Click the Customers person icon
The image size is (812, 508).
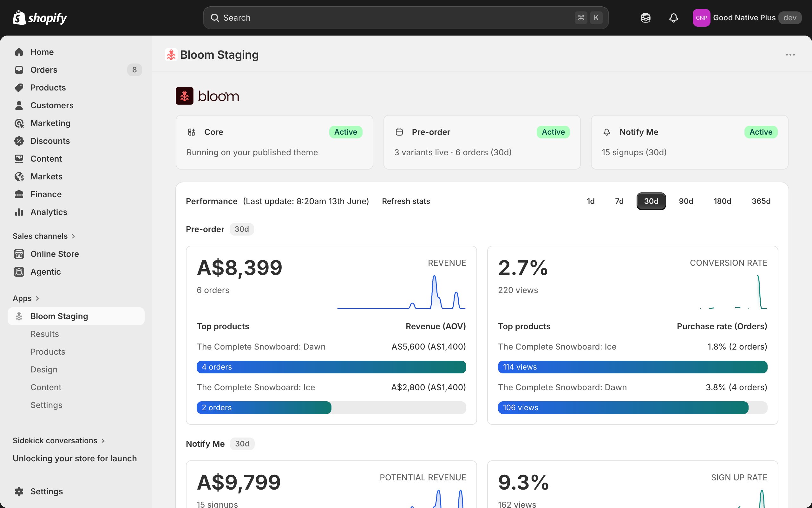coord(19,105)
